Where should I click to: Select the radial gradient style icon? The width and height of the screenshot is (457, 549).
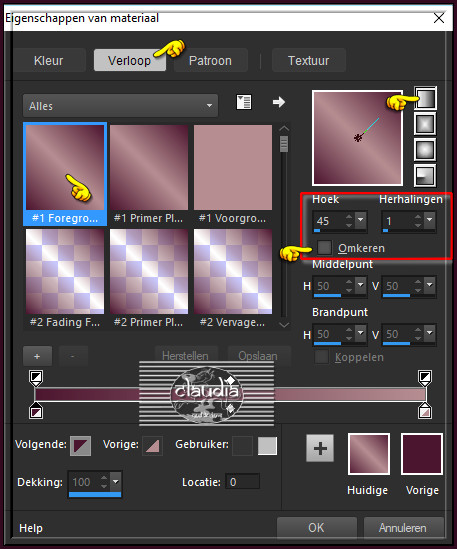pyautogui.click(x=425, y=175)
